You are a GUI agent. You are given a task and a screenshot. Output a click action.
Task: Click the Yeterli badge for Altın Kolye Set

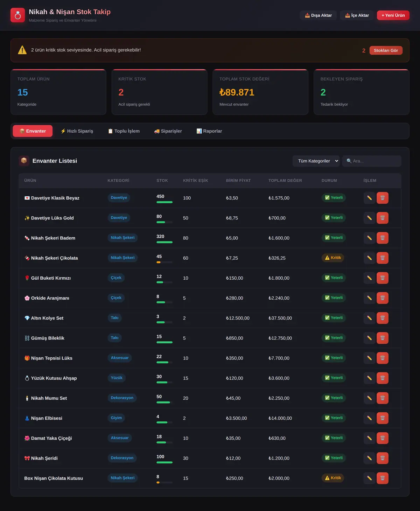click(x=334, y=318)
